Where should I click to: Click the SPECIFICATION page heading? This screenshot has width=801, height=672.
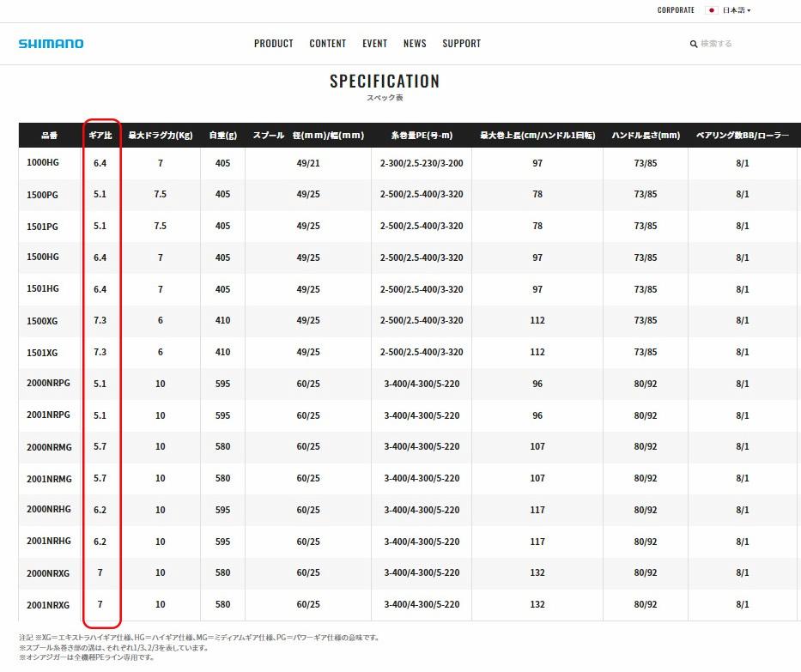pyautogui.click(x=384, y=82)
